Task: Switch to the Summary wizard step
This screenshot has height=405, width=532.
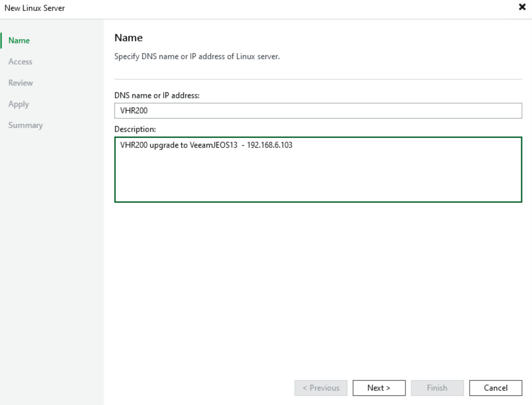Action: coord(26,125)
